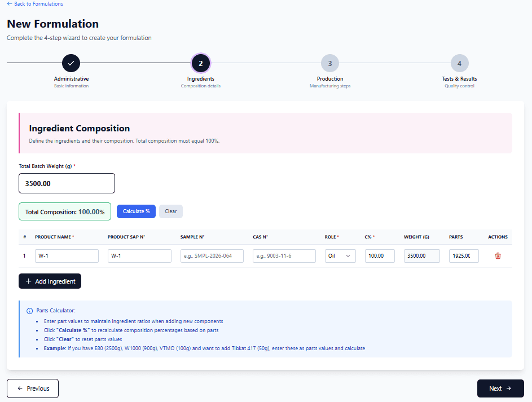The height and width of the screenshot is (402, 532).
Task: Focus the Total Batch Weight field
Action: 67,183
